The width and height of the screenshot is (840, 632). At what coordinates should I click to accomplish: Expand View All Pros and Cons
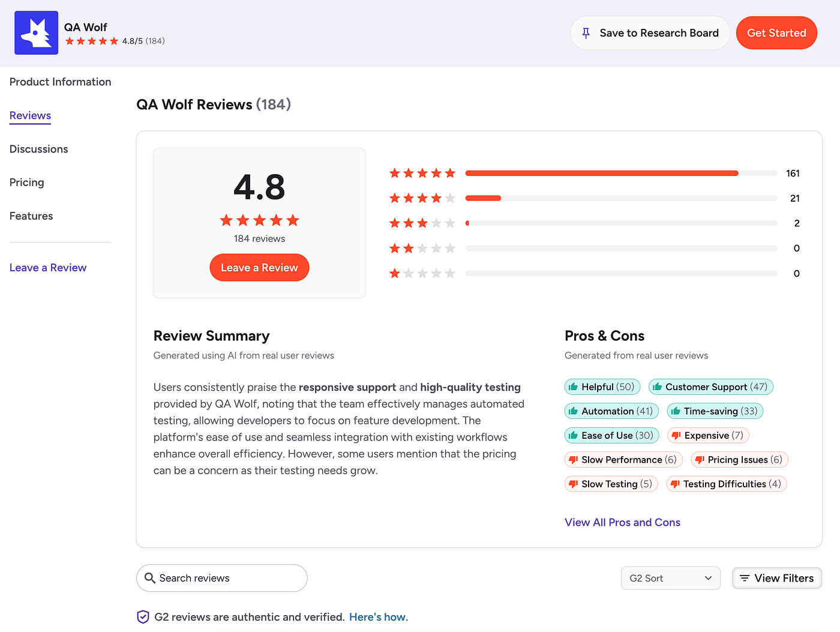(622, 522)
